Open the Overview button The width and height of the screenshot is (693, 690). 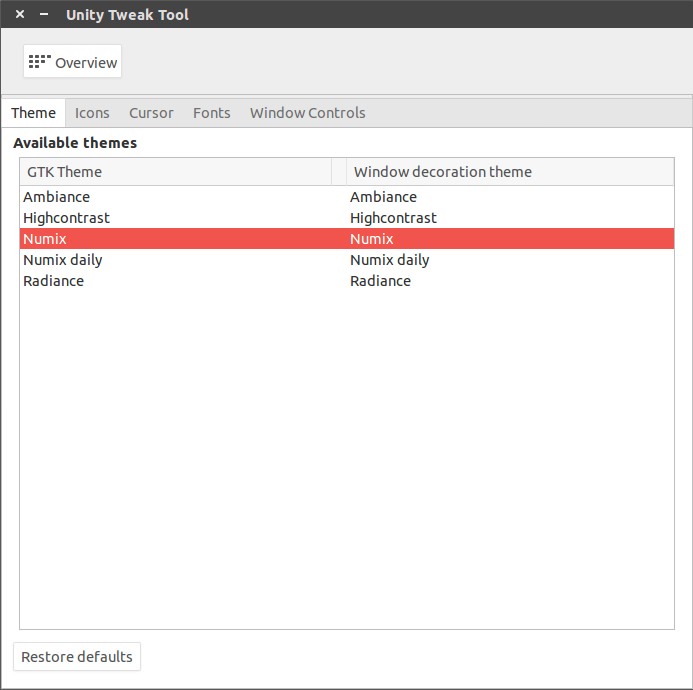(x=72, y=61)
